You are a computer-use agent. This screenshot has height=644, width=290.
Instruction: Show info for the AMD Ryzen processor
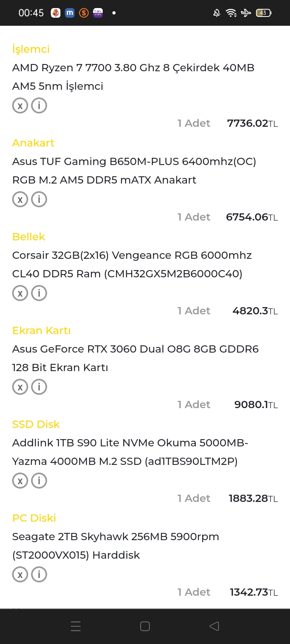coord(39,106)
